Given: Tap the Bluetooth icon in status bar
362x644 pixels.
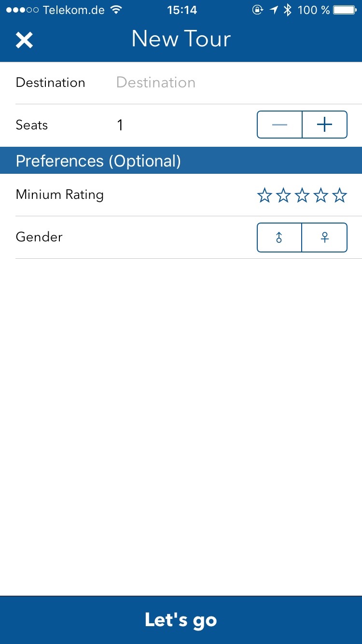Looking at the screenshot, I should (x=288, y=10).
